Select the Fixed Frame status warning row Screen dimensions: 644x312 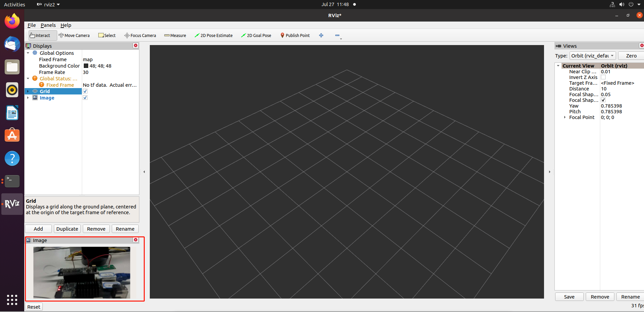pyautogui.click(x=82, y=85)
